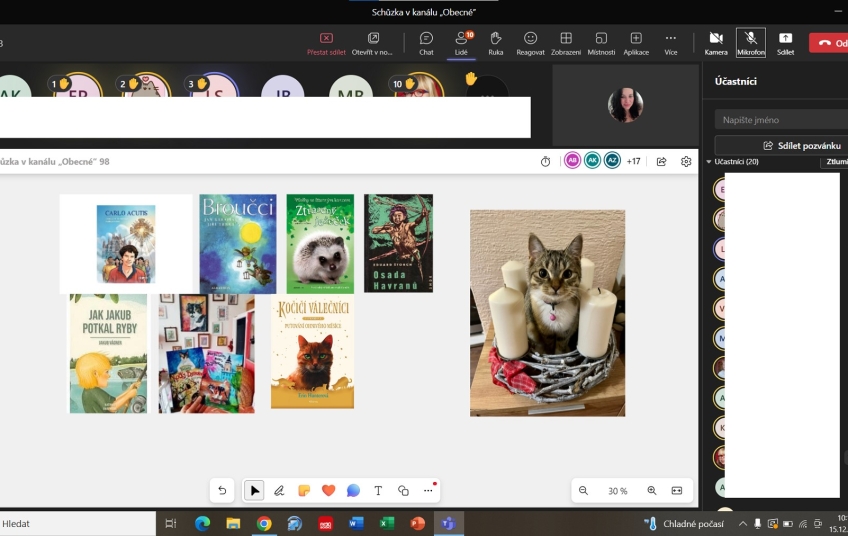Open Task View on the taskbar
Image resolution: width=848 pixels, height=536 pixels.
click(x=171, y=524)
